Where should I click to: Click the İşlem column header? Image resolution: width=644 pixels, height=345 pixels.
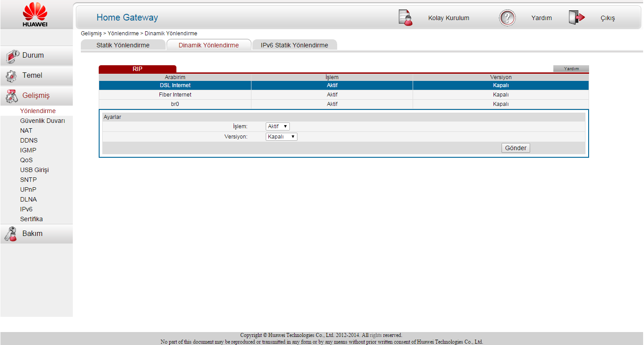pos(332,77)
